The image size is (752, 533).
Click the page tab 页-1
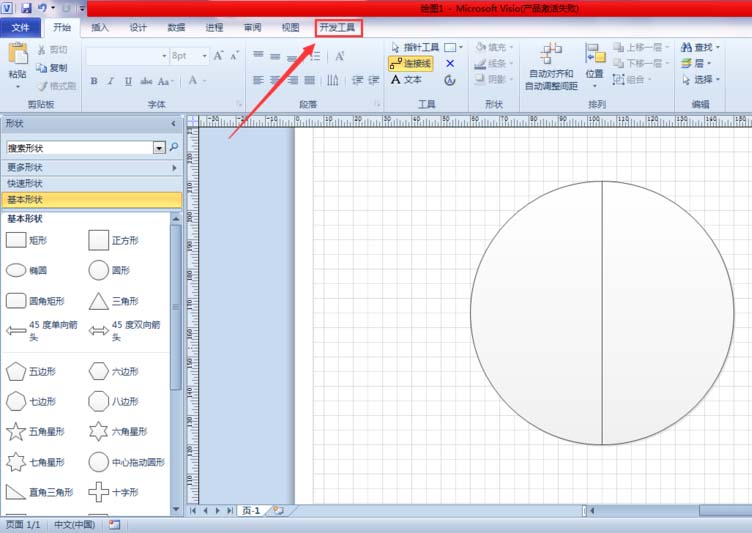[x=251, y=510]
